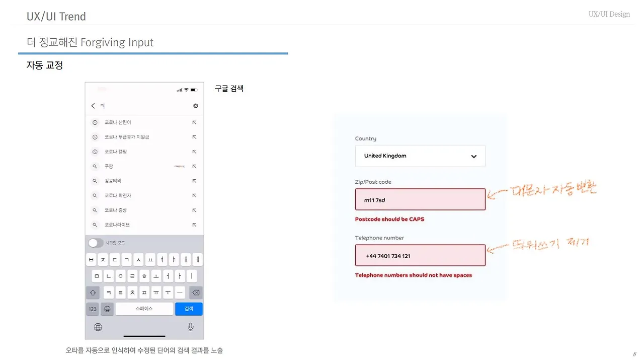Screen dimensions: 644x361
Task: Tap the 123 number key
Action: tap(93, 309)
